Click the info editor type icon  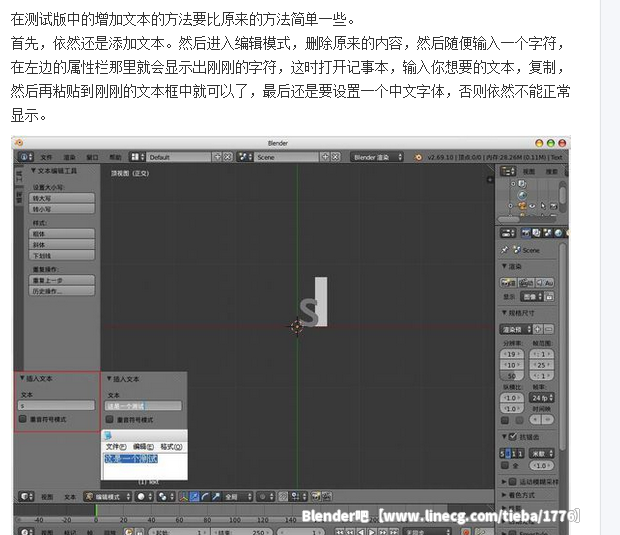(x=24, y=157)
